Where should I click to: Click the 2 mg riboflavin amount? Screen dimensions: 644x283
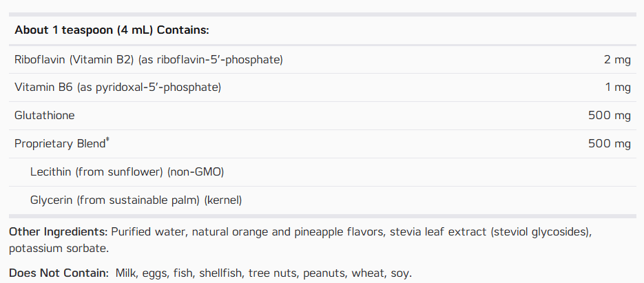617,59
